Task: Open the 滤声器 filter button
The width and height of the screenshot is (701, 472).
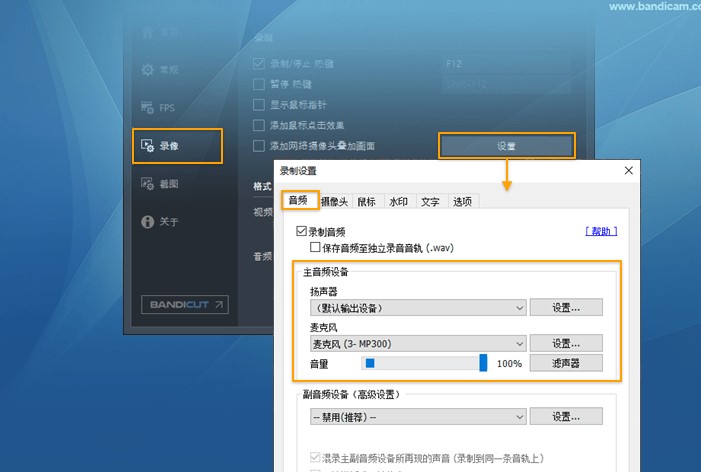Action: click(566, 363)
